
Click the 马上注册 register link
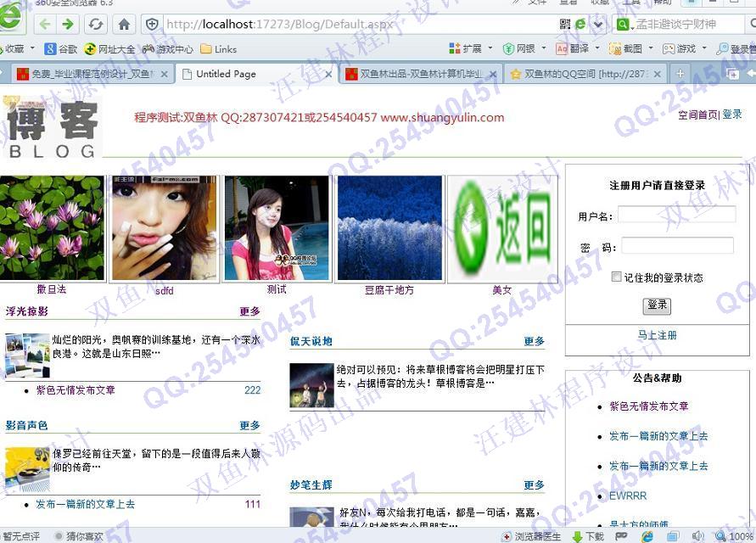[x=657, y=335]
